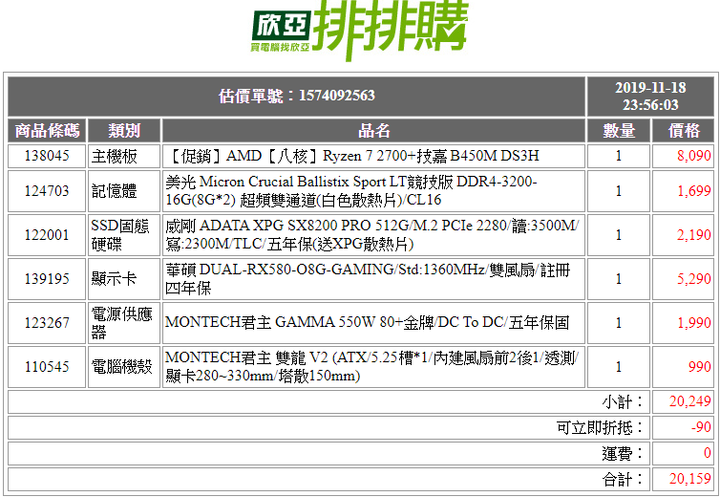
Task: Select barcode 110545
Action: [47, 367]
